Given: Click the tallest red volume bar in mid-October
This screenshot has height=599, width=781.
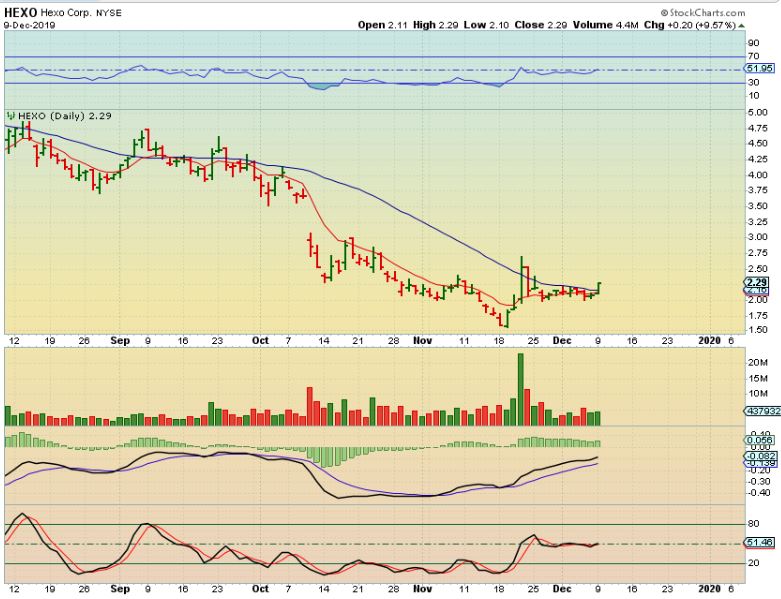Looking at the screenshot, I should tap(309, 406).
